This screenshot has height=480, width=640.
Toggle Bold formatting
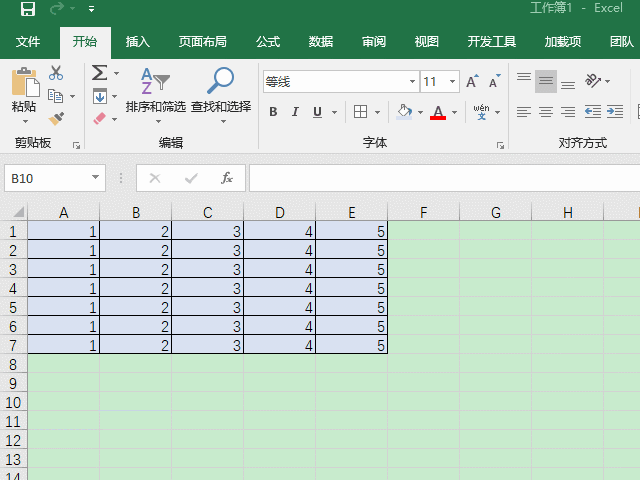(273, 112)
